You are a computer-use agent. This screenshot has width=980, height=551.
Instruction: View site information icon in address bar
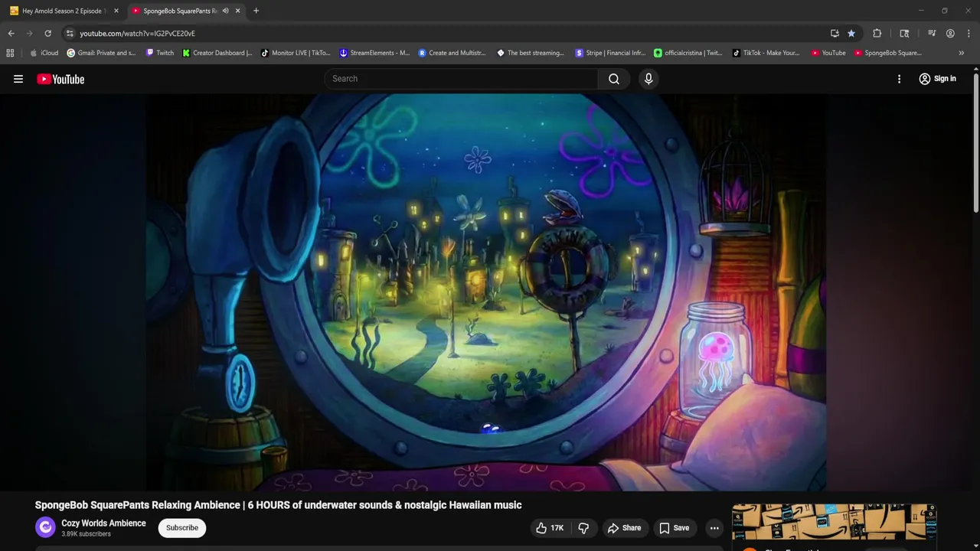tap(70, 34)
